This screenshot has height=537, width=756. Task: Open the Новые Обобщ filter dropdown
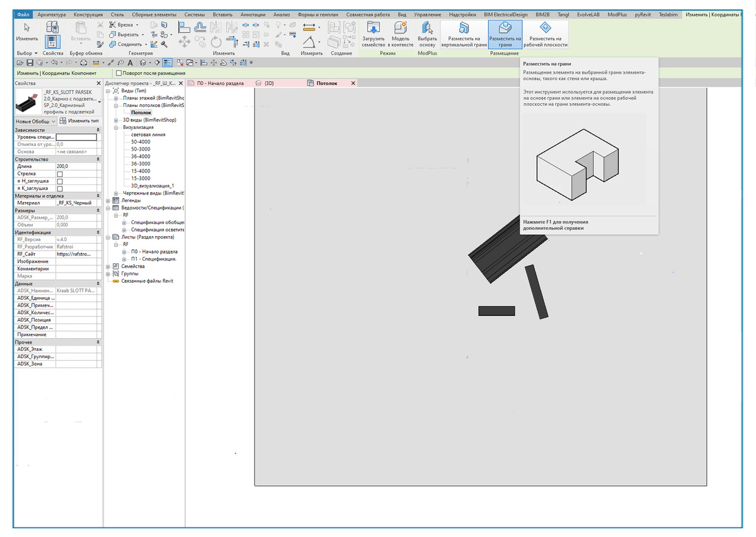pos(36,121)
